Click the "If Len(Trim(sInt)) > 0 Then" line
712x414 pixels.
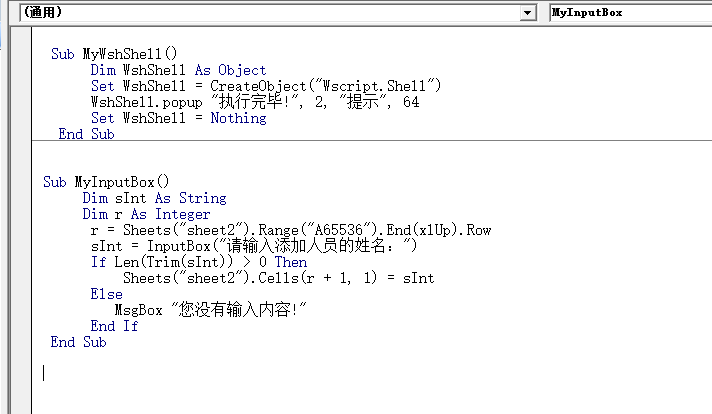[x=199, y=262]
